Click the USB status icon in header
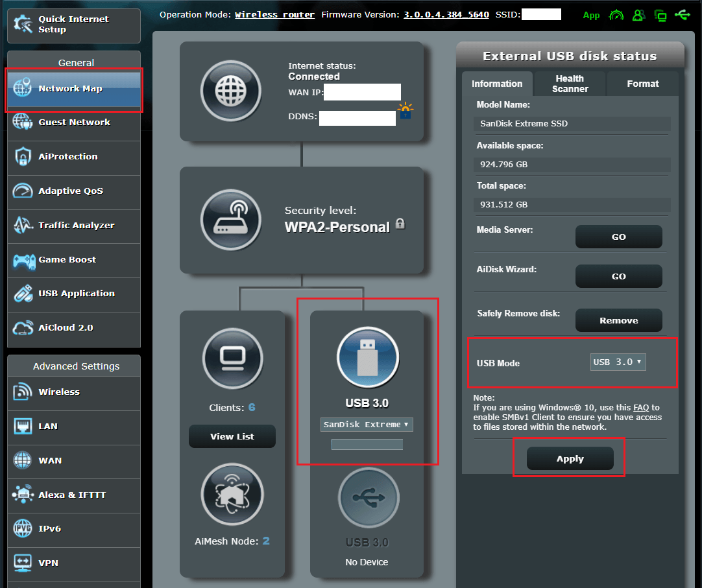The height and width of the screenshot is (588, 702). point(682,15)
